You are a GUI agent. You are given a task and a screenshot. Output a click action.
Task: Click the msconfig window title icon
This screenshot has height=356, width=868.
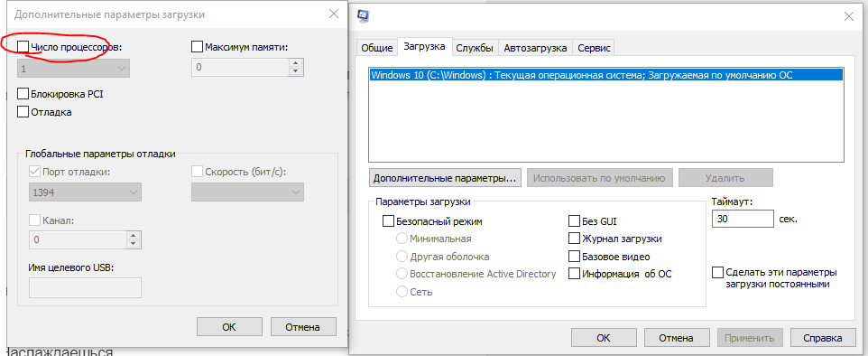(x=364, y=16)
